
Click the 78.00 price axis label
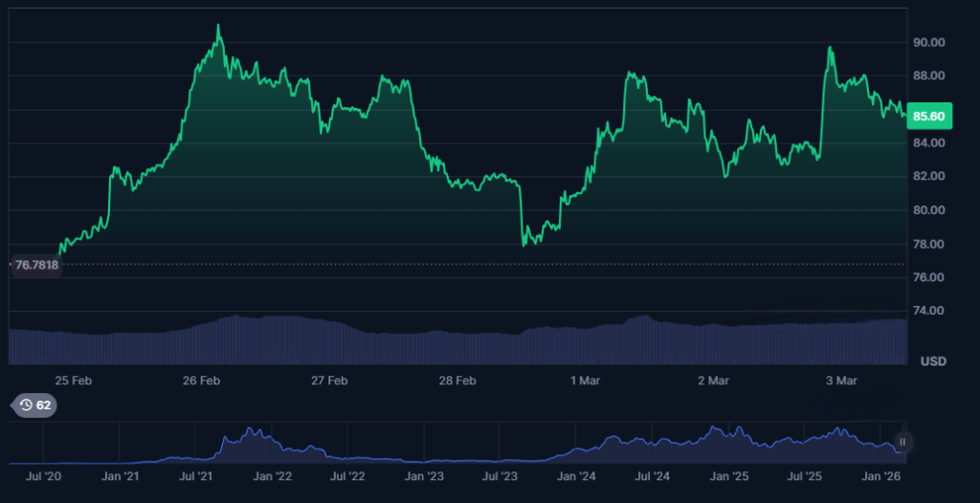point(928,244)
